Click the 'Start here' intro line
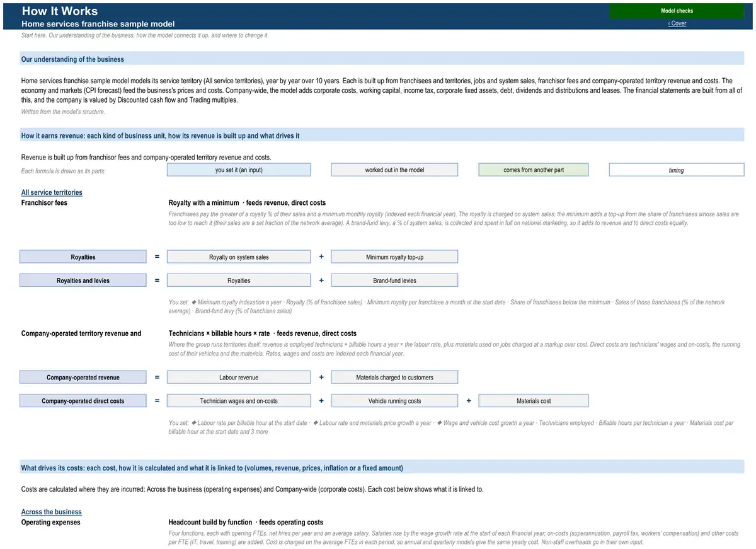The height and width of the screenshot is (549, 756). (145, 35)
